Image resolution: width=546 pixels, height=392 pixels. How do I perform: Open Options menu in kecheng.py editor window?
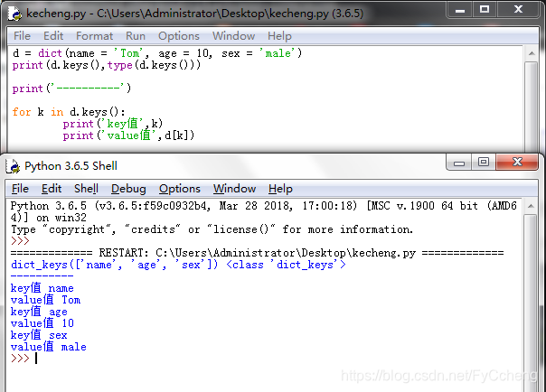pos(179,36)
